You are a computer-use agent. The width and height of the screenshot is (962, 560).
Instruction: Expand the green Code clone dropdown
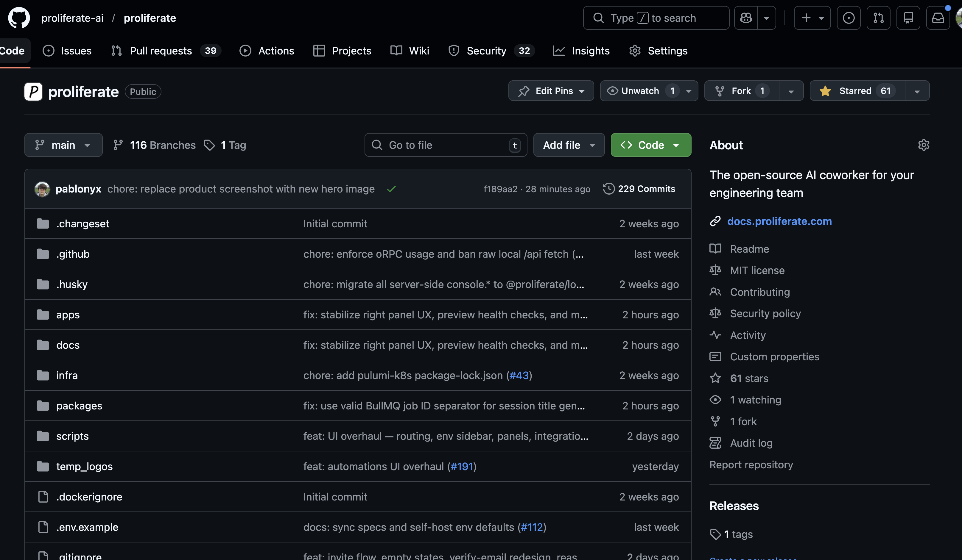[676, 145]
